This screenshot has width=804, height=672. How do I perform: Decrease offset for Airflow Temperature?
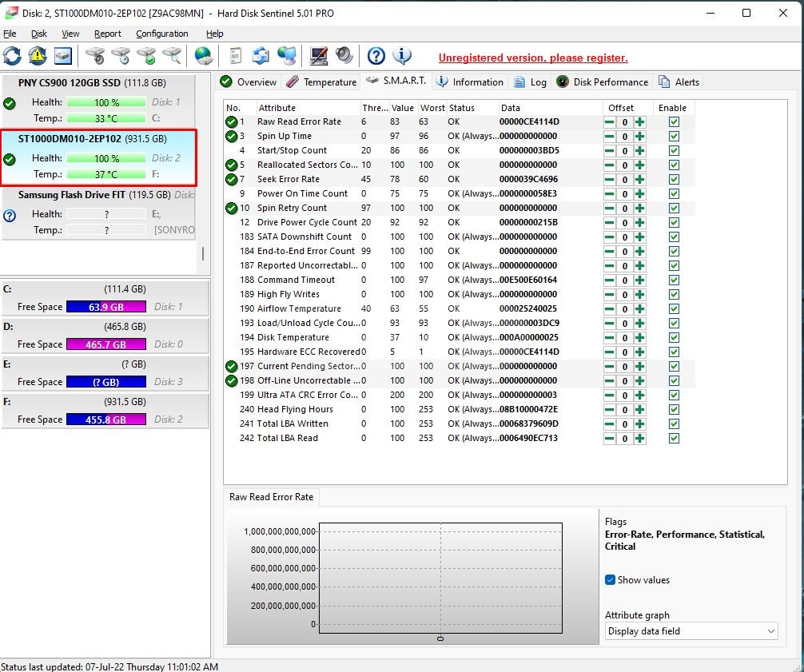click(x=609, y=309)
